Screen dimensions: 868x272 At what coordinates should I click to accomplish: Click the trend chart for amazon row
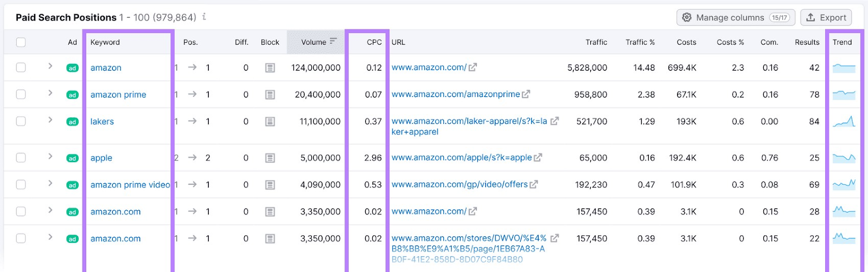tap(844, 68)
